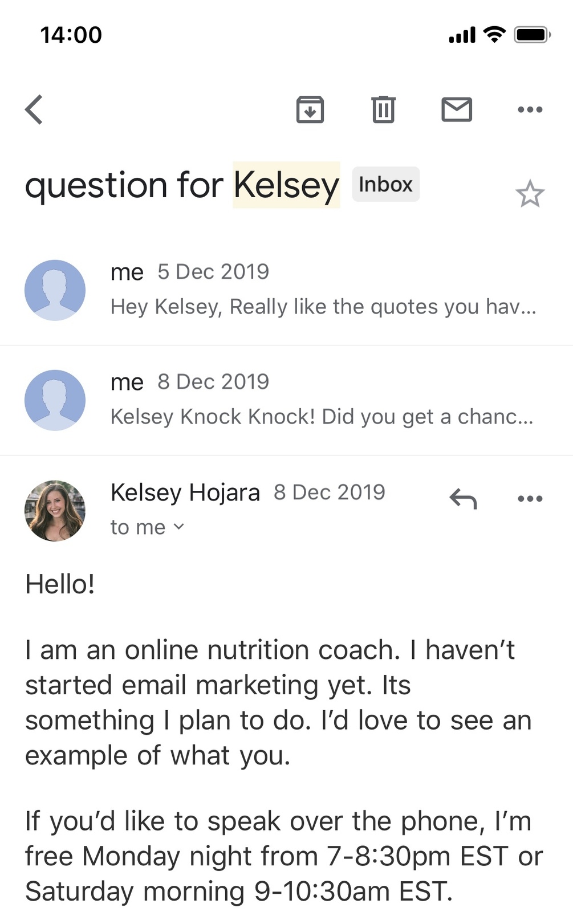This screenshot has height=924, width=573.
Task: Tap Kelsey Hojara sender name
Action: pyautogui.click(x=185, y=492)
